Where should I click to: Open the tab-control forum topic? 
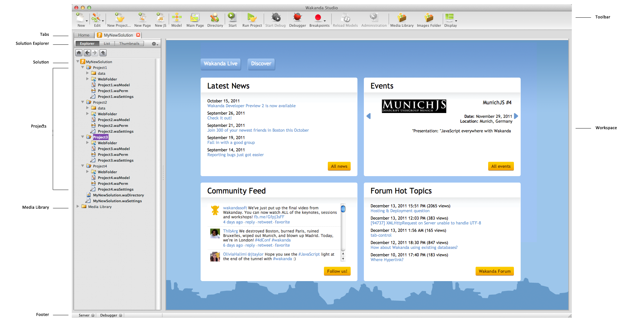381,235
